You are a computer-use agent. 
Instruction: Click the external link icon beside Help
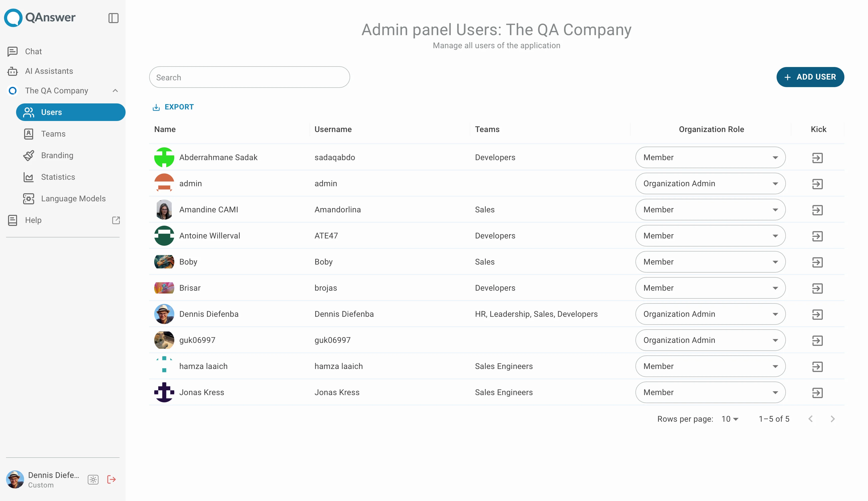pos(116,220)
